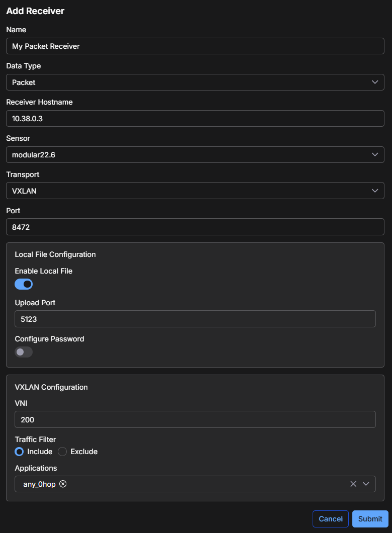Screen dimensions: 392x533
Task: Click the Upload Port field
Action: coord(195,319)
